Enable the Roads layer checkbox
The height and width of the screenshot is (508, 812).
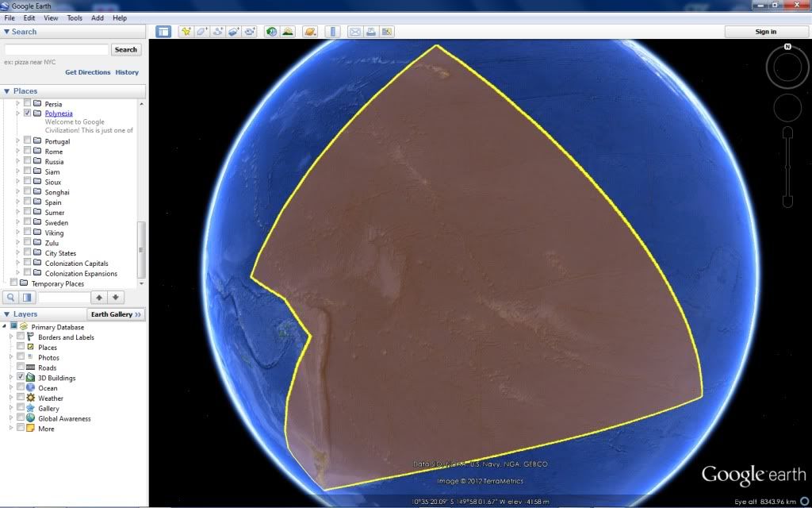(x=21, y=367)
